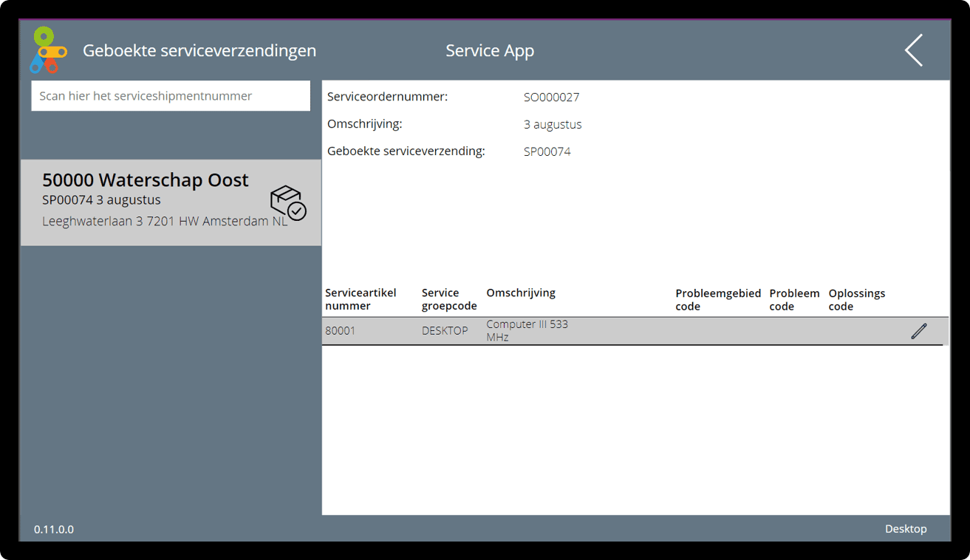Click version number 0.11.0.0
Screen dimensions: 970x560
pyautogui.click(x=54, y=530)
